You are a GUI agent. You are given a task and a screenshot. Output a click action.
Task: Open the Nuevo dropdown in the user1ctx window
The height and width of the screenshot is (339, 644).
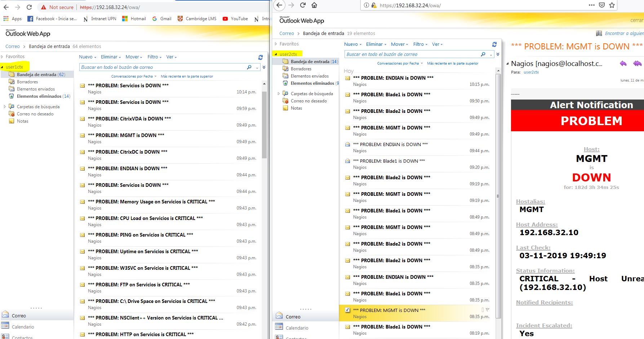(88, 57)
